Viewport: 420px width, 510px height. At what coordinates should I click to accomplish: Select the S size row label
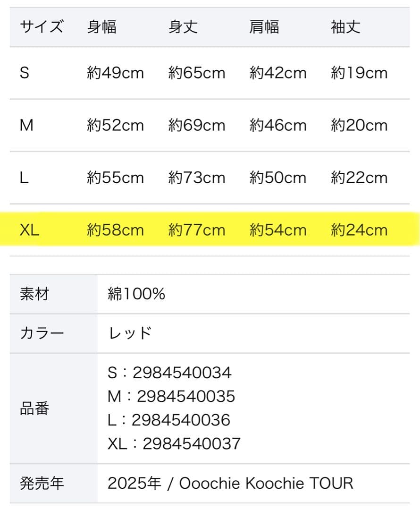(x=25, y=73)
